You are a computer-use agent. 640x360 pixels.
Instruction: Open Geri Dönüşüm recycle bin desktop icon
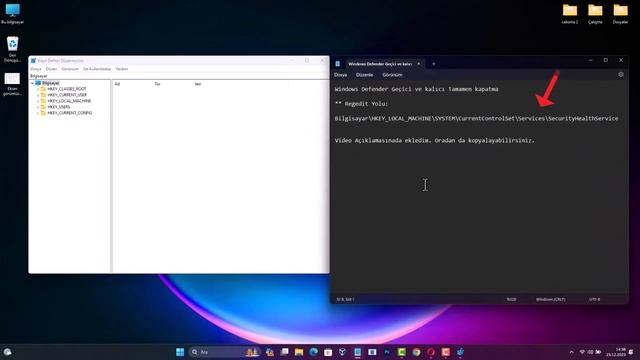pyautogui.click(x=12, y=49)
